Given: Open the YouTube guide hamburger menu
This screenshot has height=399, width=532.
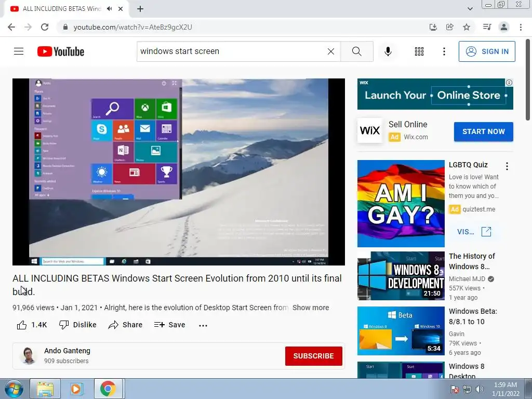Looking at the screenshot, I should click(x=19, y=51).
